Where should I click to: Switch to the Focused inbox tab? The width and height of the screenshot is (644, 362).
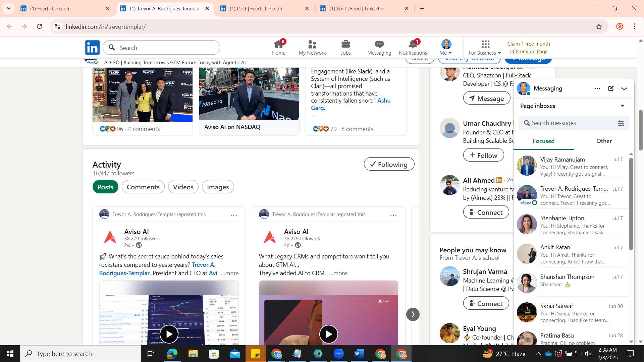pyautogui.click(x=543, y=141)
